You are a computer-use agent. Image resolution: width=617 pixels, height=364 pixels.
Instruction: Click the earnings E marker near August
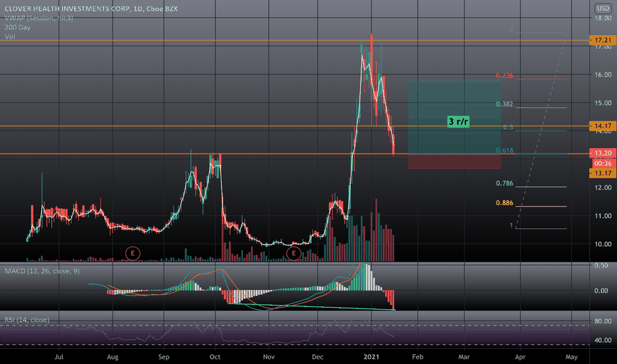click(132, 253)
